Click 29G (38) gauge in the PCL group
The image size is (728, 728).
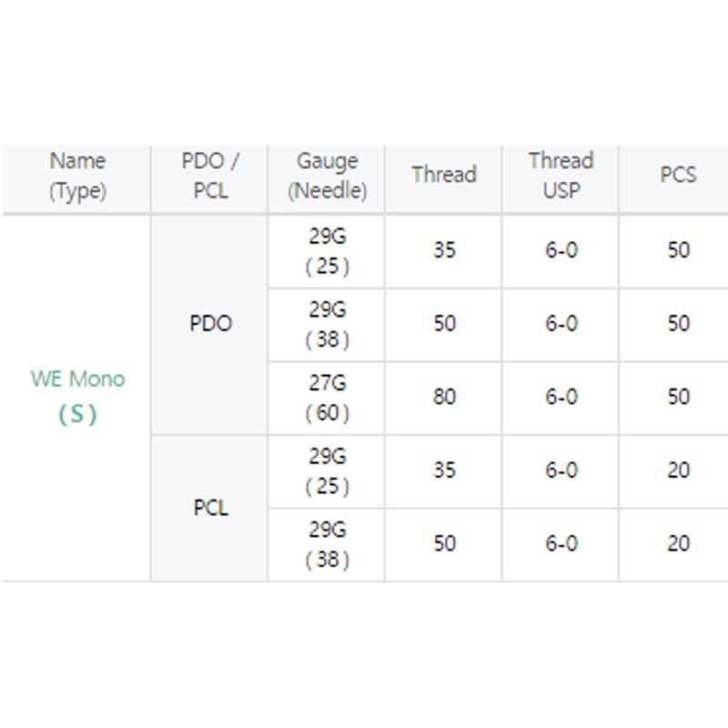click(327, 544)
